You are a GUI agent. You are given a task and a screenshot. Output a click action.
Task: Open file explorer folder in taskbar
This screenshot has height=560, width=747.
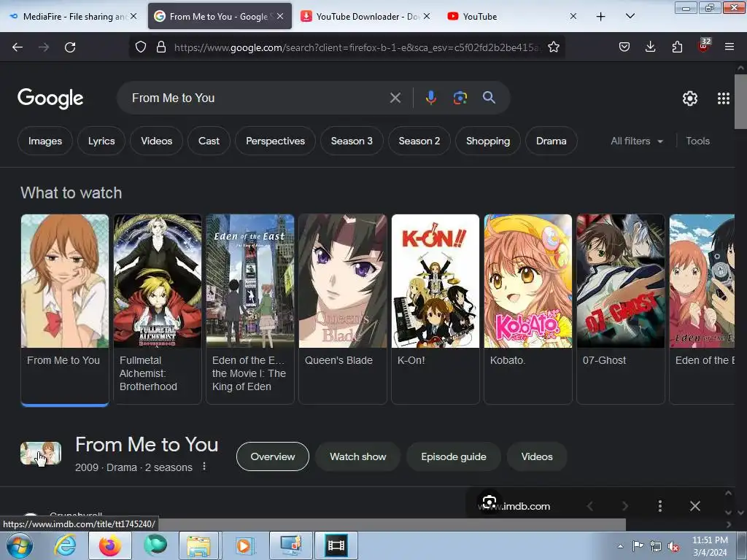tap(198, 545)
